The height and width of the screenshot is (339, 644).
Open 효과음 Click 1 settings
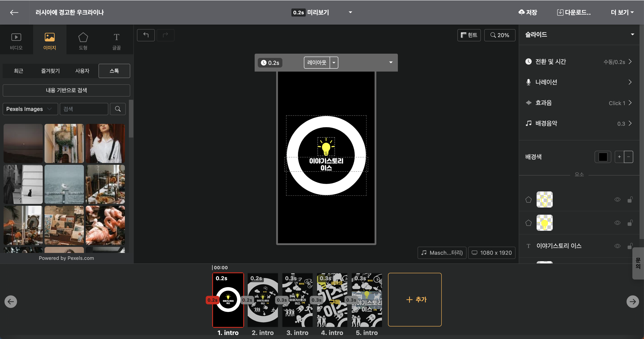click(579, 103)
